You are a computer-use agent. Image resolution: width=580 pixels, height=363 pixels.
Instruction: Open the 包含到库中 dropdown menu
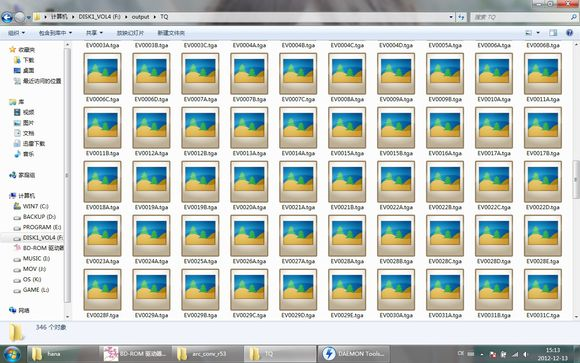pyautogui.click(x=55, y=33)
